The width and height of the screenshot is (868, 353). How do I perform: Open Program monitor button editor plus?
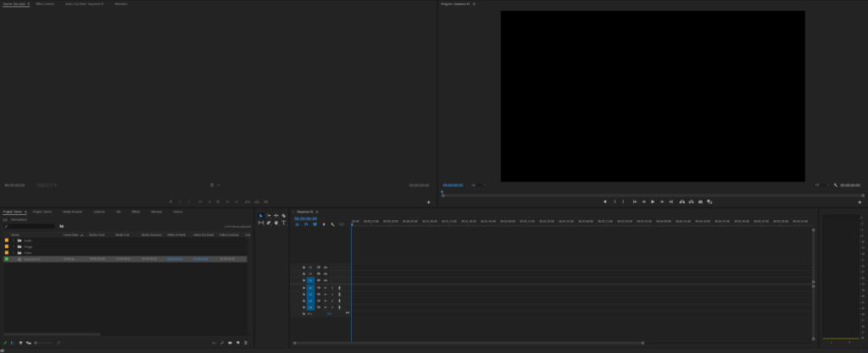pyautogui.click(x=860, y=202)
